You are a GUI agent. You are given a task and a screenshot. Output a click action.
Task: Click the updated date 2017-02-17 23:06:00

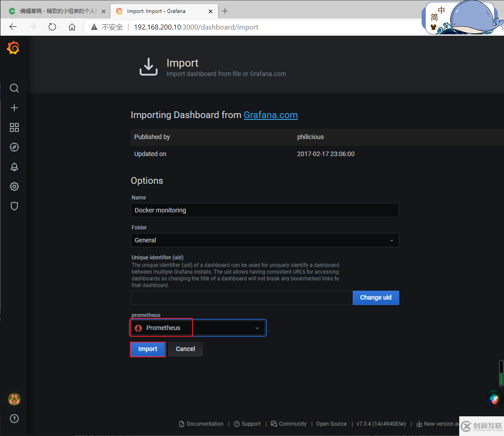pyautogui.click(x=325, y=154)
